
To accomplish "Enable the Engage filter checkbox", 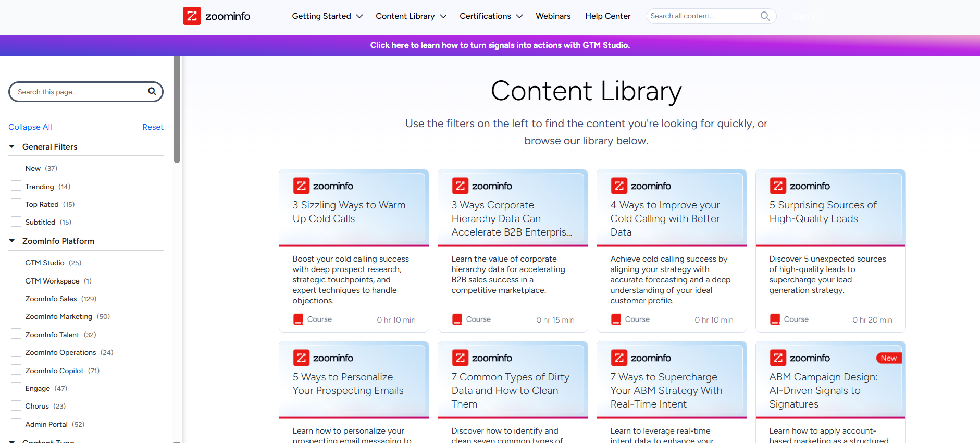I will (16, 388).
